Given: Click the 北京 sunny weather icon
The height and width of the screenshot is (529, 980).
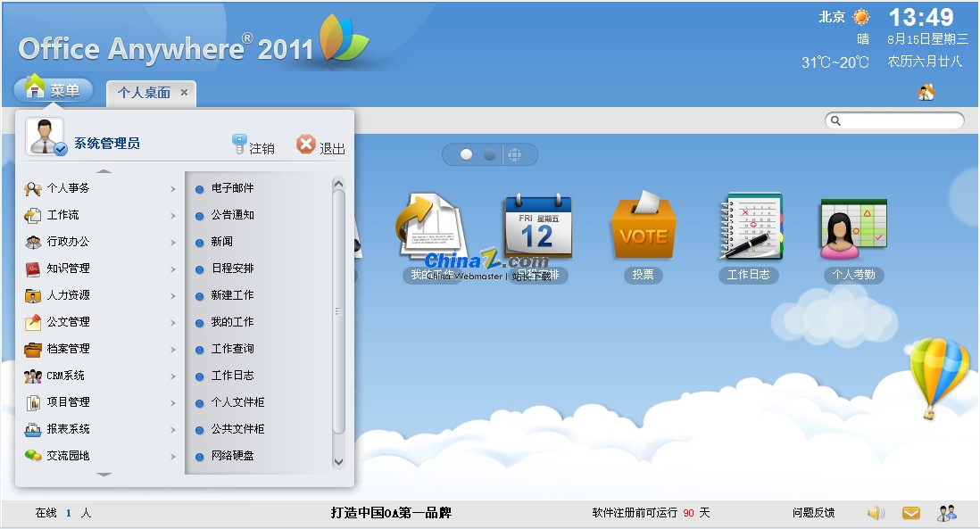Looking at the screenshot, I should 861,17.
